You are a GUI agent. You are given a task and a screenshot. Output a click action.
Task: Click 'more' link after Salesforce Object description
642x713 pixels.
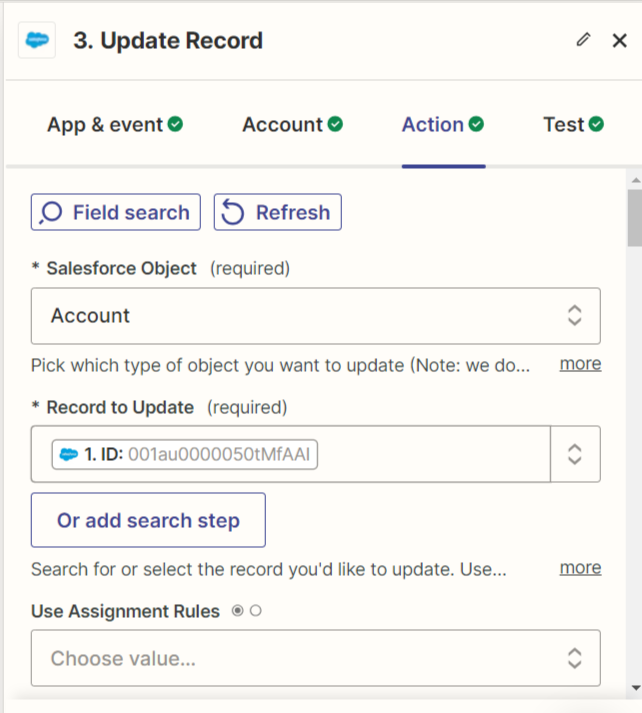[580, 364]
